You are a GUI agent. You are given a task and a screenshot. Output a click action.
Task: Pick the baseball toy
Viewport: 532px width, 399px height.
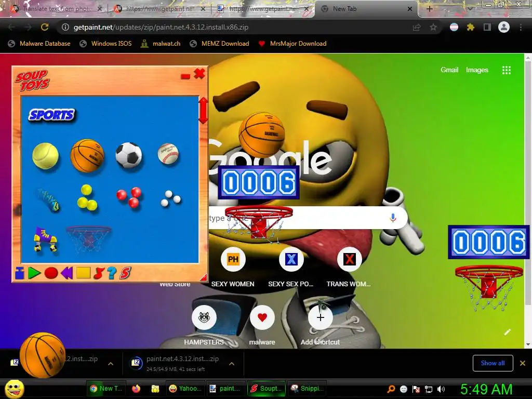tap(168, 154)
